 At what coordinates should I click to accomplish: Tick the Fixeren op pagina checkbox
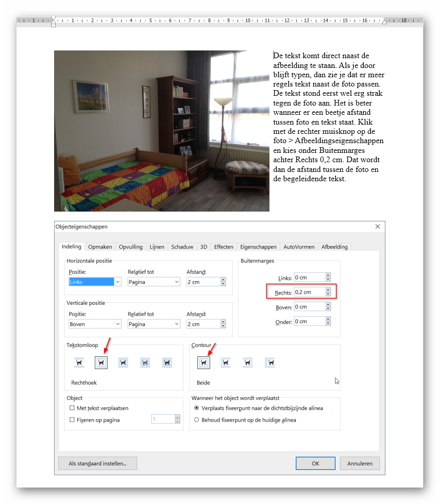72,420
